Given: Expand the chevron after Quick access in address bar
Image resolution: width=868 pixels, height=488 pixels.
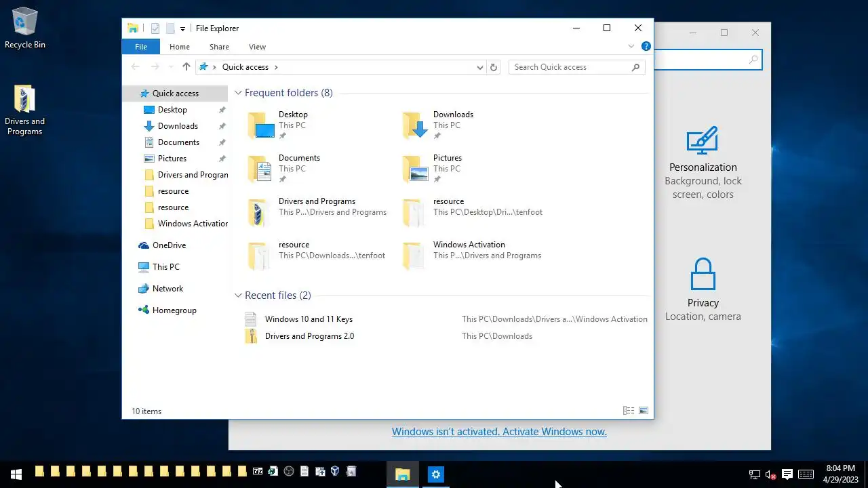Looking at the screenshot, I should [276, 67].
